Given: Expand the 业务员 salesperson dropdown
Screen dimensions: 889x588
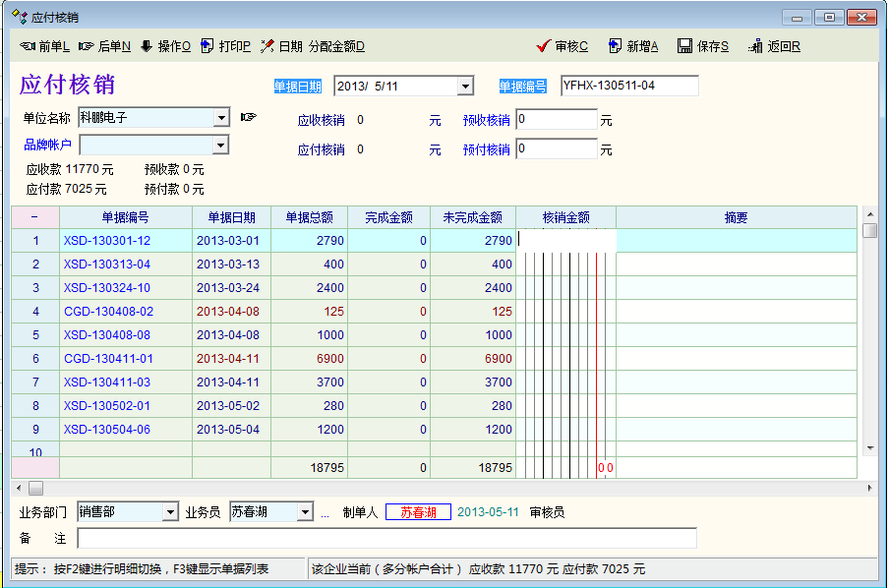Looking at the screenshot, I should 305,512.
